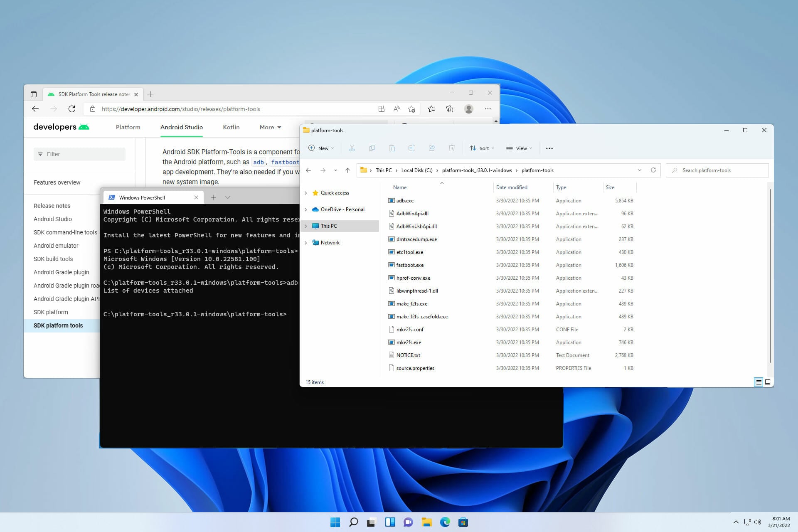Viewport: 798px width, 532px height.
Task: Toggle details view in File Explorer
Action: [759, 382]
